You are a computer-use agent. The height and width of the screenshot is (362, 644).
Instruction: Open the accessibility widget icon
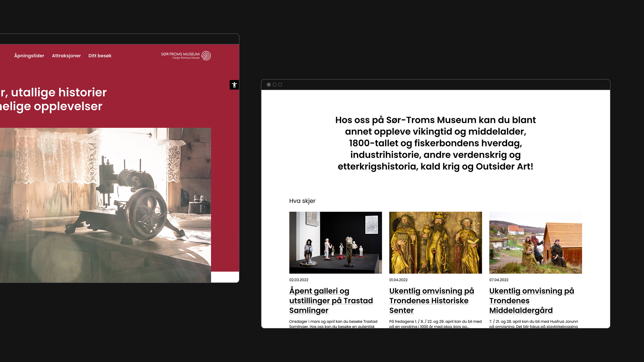234,85
